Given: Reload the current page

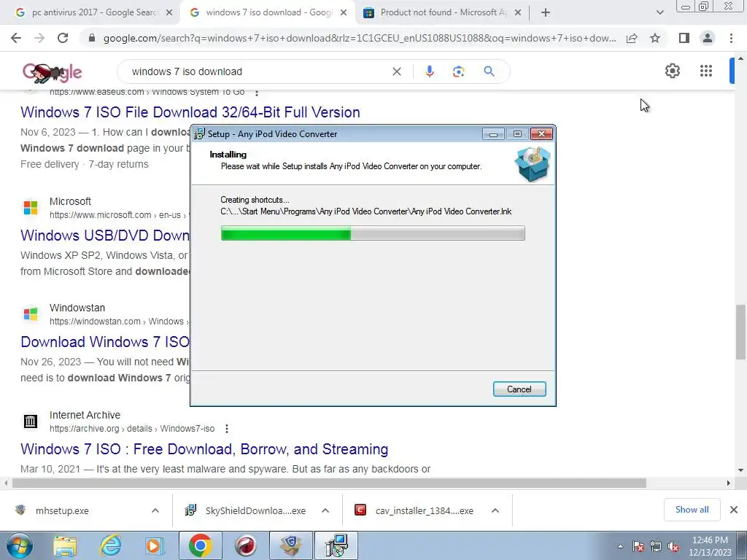Looking at the screenshot, I should [x=63, y=38].
